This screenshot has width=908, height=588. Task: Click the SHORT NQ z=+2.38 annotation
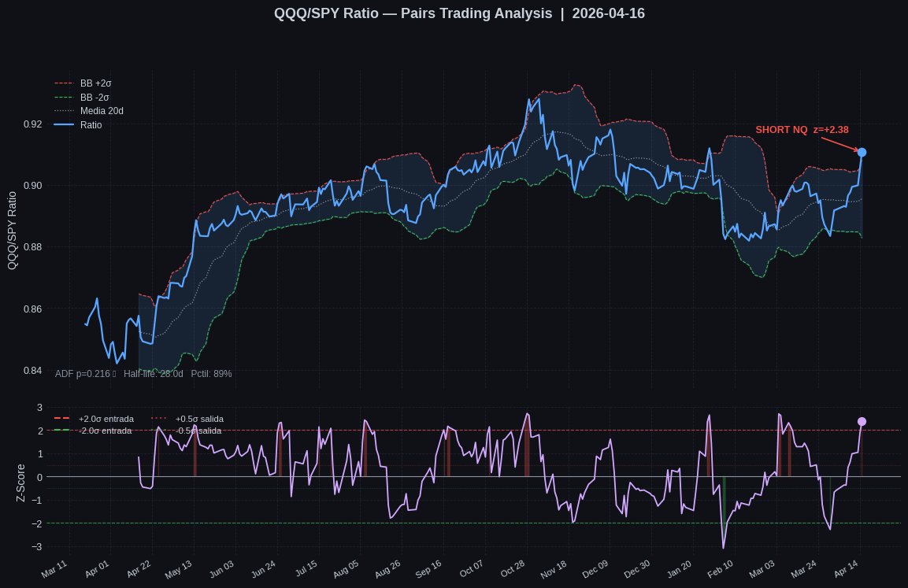(x=802, y=130)
